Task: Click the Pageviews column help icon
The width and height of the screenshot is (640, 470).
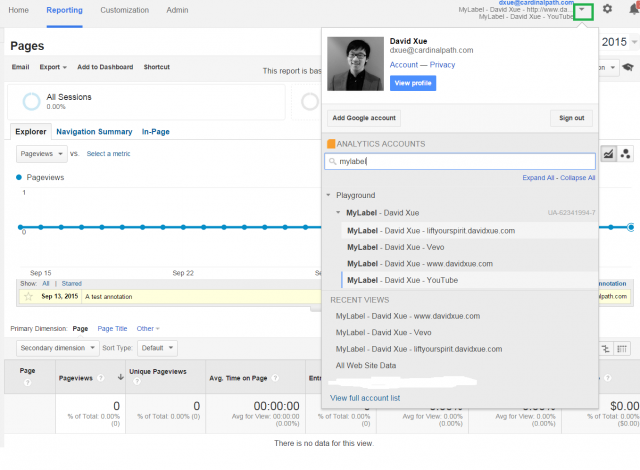Action: point(101,378)
